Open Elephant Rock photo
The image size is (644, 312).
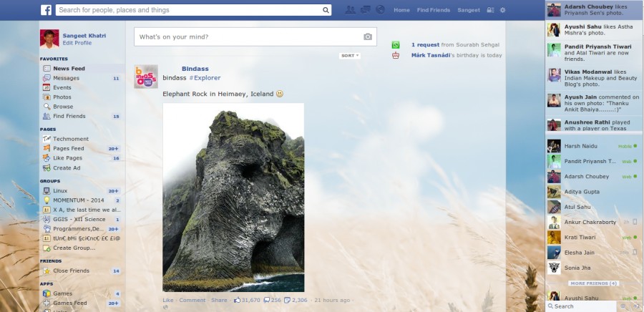(x=233, y=198)
